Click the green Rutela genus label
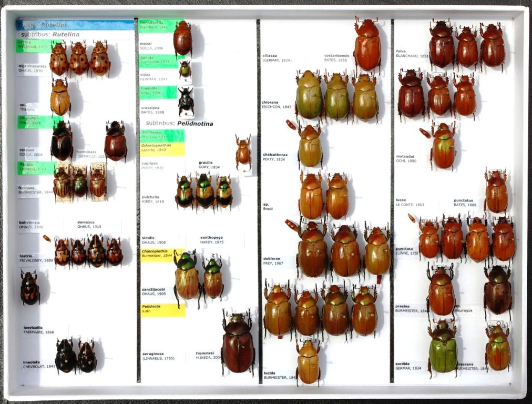The width and height of the screenshot is (532, 404). click(x=35, y=168)
